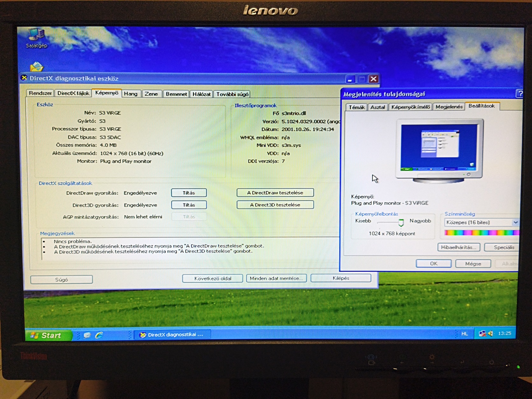Open the További súgó tab

(x=232, y=94)
